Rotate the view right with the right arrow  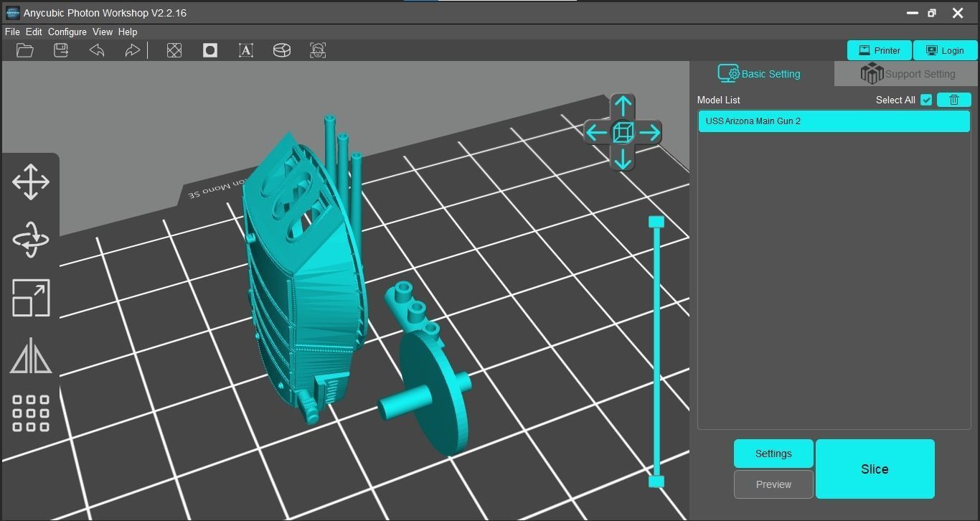[649, 133]
